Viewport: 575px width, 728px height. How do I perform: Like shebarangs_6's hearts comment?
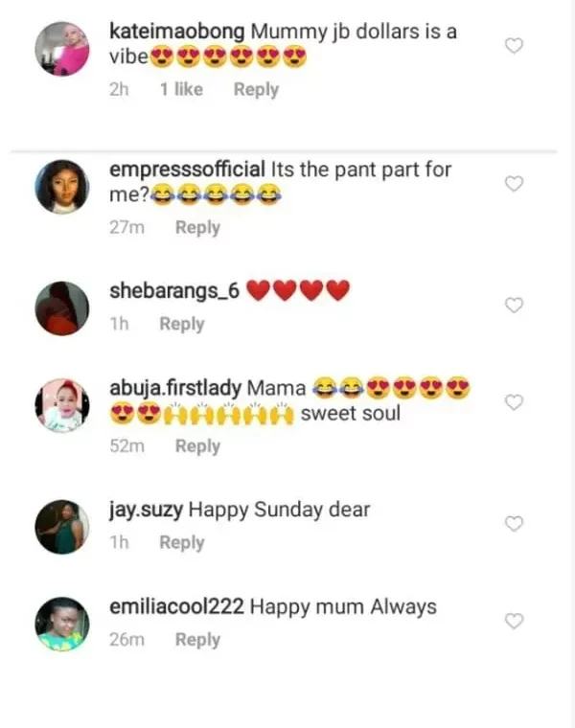coord(514,305)
